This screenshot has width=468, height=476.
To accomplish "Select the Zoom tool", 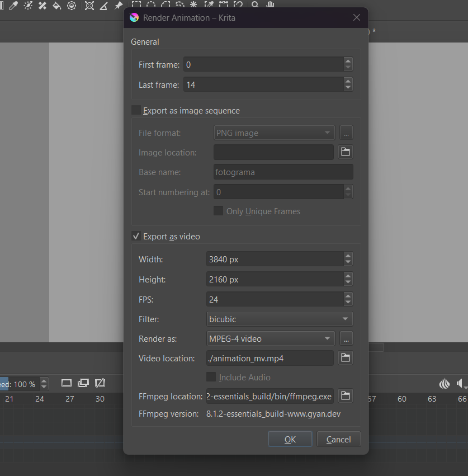I will coord(255,4).
